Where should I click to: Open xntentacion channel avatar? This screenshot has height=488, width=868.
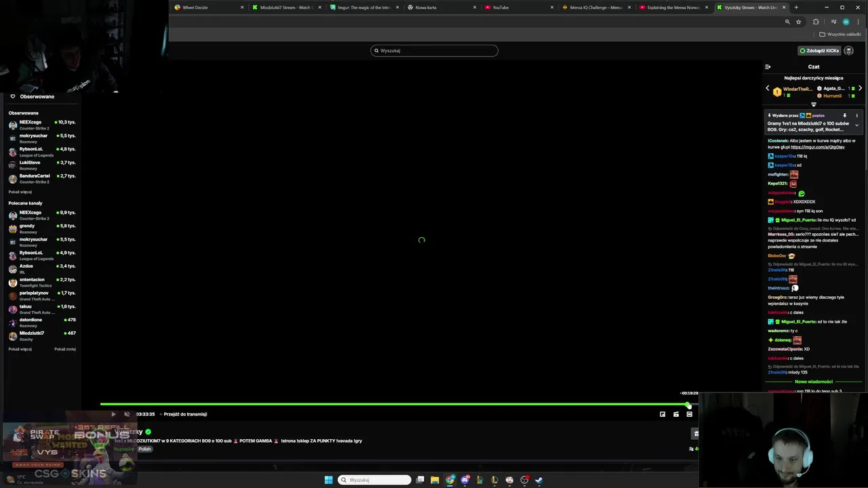tap(13, 283)
